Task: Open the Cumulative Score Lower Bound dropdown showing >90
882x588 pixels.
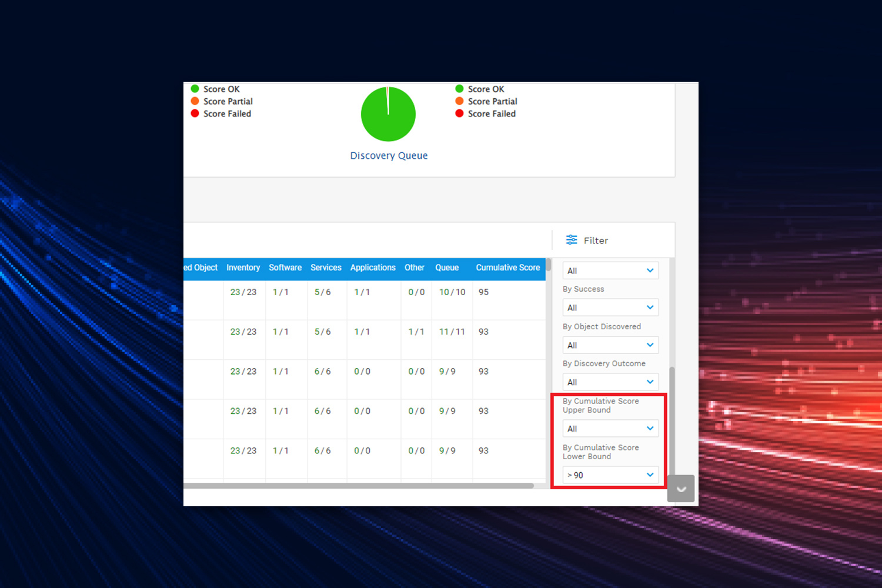Action: click(x=610, y=475)
